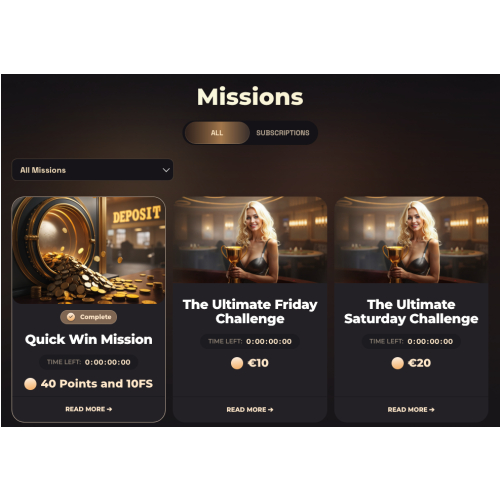This screenshot has width=500, height=500.
Task: Click the coin icon next to €20
Action: [397, 363]
